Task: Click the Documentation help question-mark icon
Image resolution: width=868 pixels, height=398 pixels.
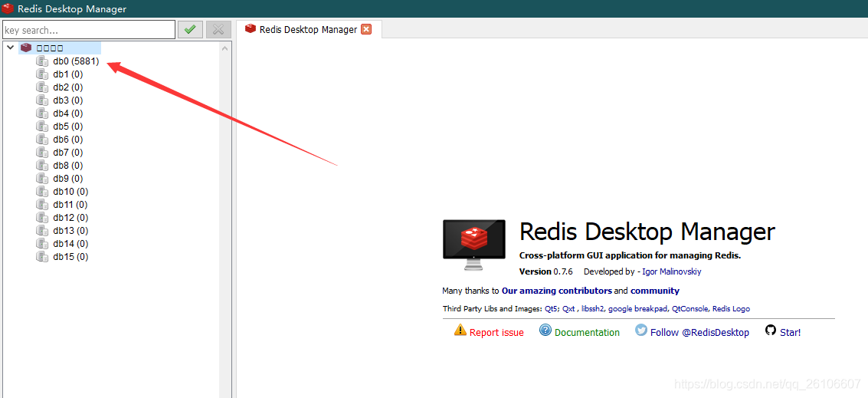Action: pyautogui.click(x=545, y=331)
